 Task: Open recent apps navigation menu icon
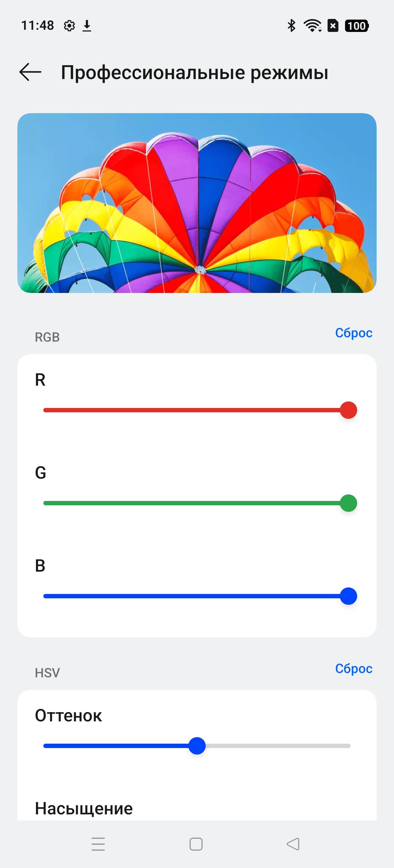[x=98, y=844]
